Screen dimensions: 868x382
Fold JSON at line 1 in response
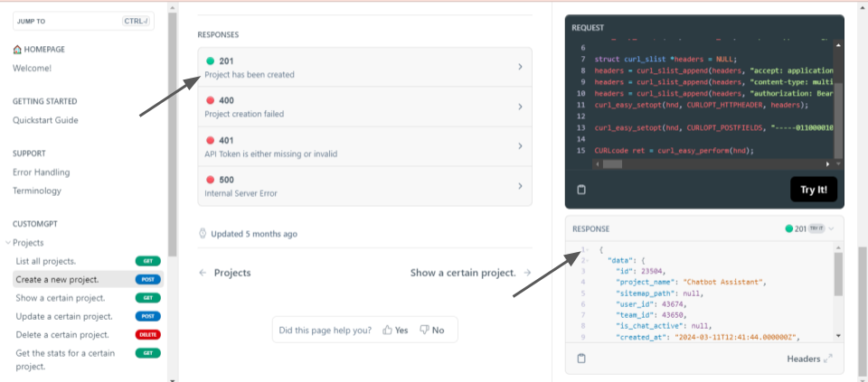588,250
